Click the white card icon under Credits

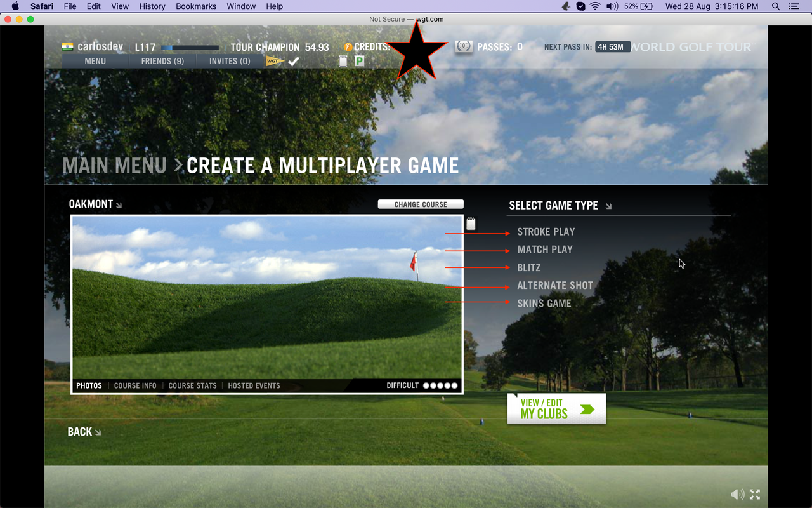[x=343, y=62]
